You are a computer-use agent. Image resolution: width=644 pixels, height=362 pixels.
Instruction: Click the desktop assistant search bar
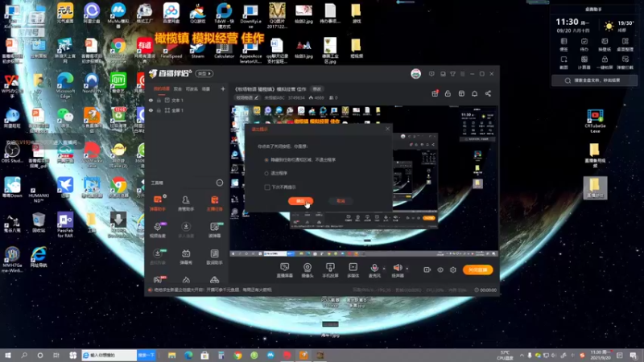click(x=594, y=80)
